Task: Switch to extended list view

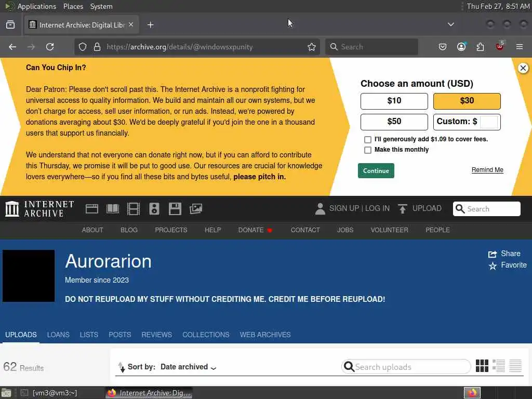Action: (499, 366)
